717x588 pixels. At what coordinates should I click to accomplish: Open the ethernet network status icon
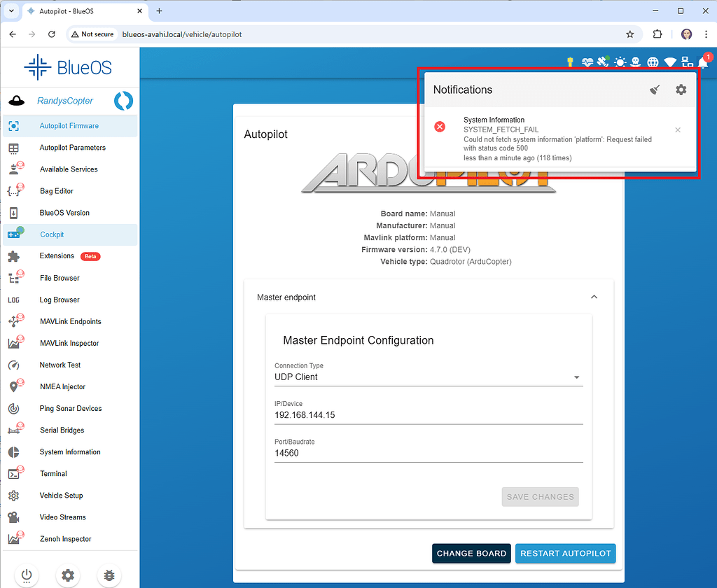[686, 62]
